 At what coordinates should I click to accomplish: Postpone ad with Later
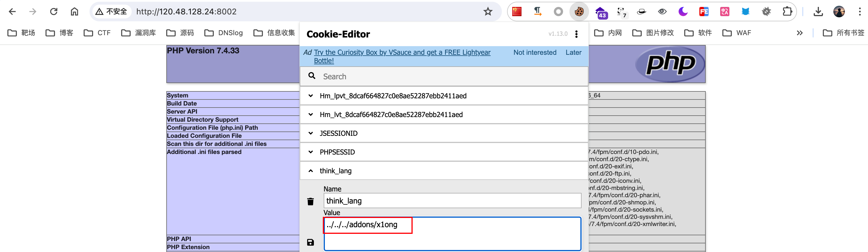573,52
